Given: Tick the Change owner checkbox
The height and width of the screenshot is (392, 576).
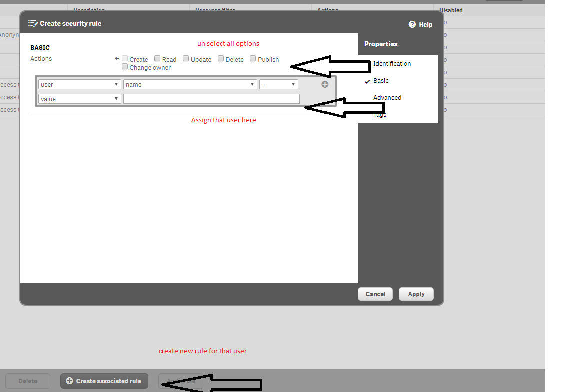Looking at the screenshot, I should 125,67.
